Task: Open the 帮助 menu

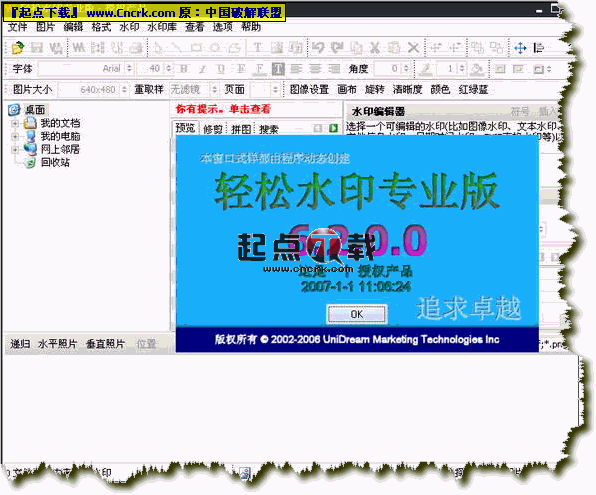Action: tap(251, 27)
